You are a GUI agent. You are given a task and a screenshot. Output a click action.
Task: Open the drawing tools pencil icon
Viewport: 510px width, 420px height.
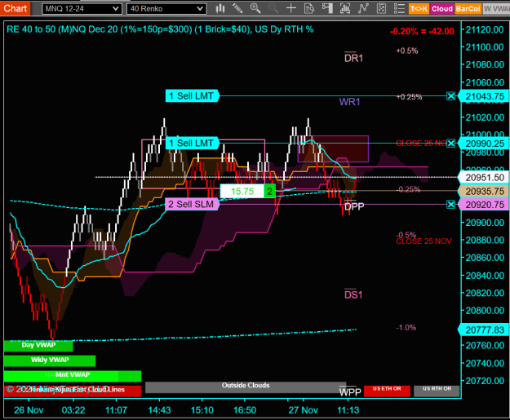(x=237, y=8)
